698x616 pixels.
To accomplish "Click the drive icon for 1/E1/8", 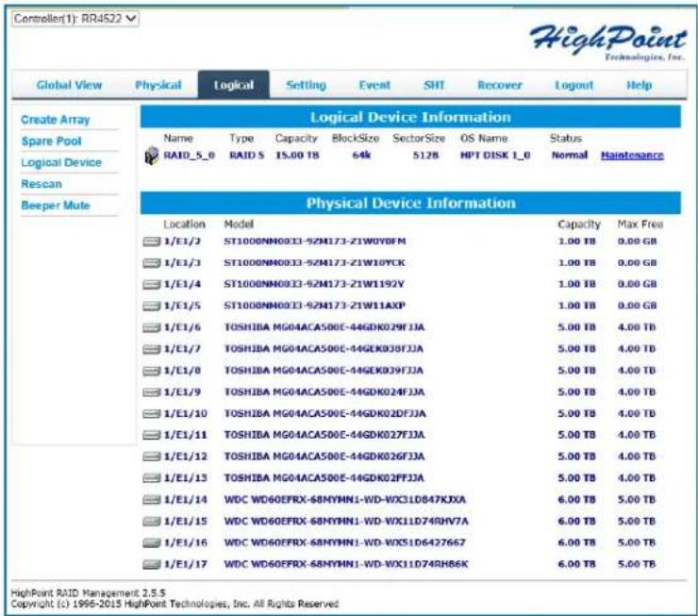I will (151, 371).
